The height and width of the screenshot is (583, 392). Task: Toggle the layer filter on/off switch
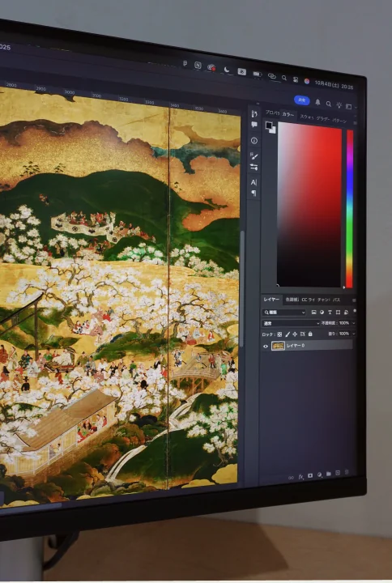354,311
